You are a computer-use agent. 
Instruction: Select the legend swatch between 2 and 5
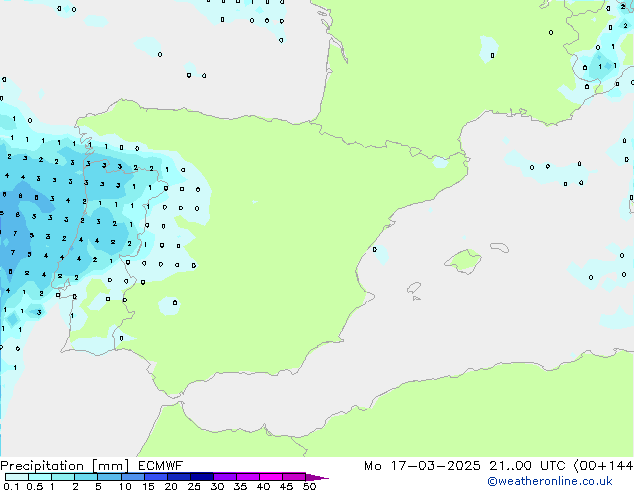click(86, 477)
